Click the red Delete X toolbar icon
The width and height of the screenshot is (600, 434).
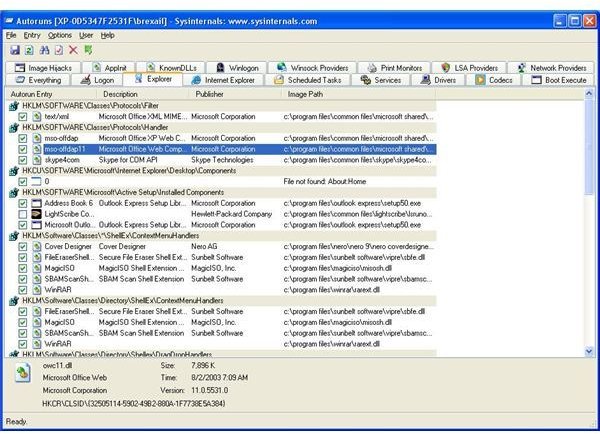[x=73, y=50]
